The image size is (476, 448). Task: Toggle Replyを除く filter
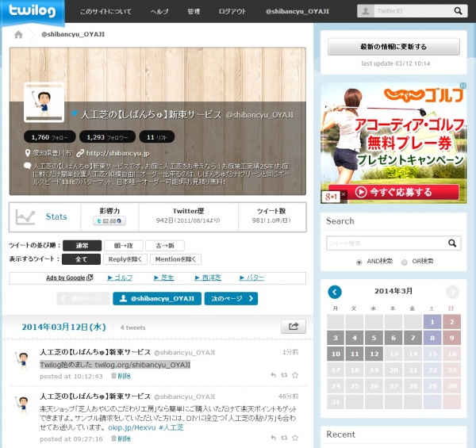[x=125, y=259]
